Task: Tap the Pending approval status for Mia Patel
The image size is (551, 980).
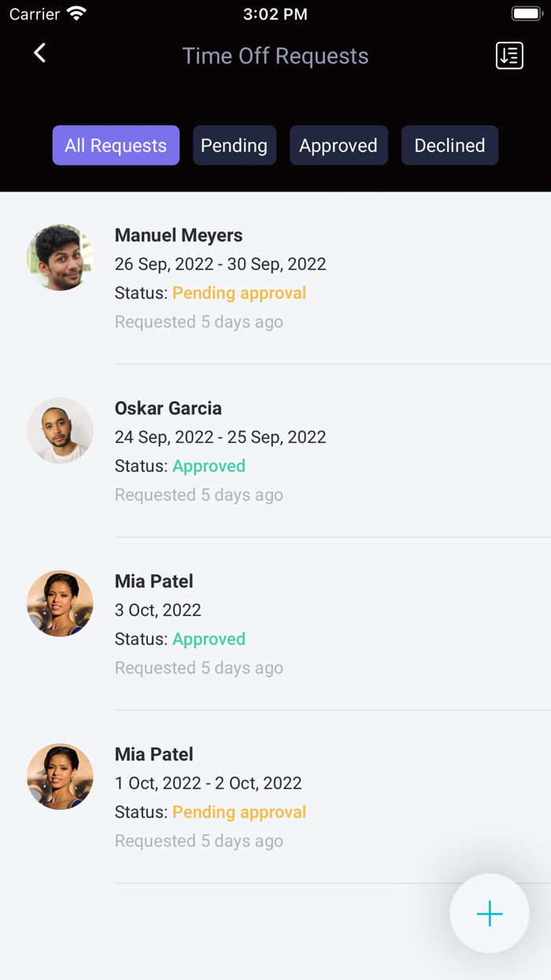Action: tap(239, 811)
